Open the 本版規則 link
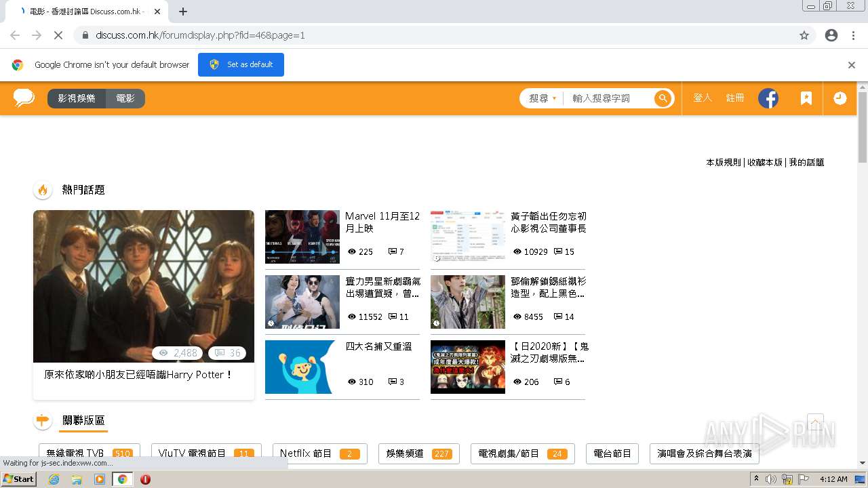Viewport: 868px width, 488px height. pyautogui.click(x=724, y=163)
